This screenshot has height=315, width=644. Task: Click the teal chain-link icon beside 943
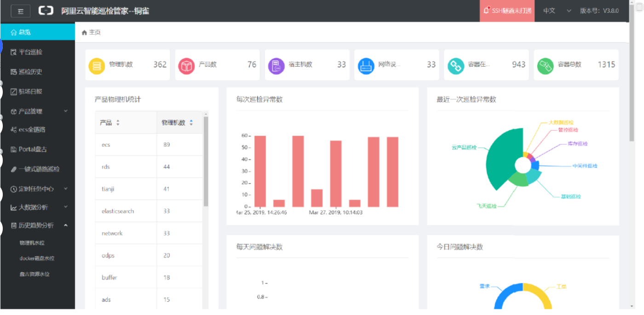(x=456, y=66)
